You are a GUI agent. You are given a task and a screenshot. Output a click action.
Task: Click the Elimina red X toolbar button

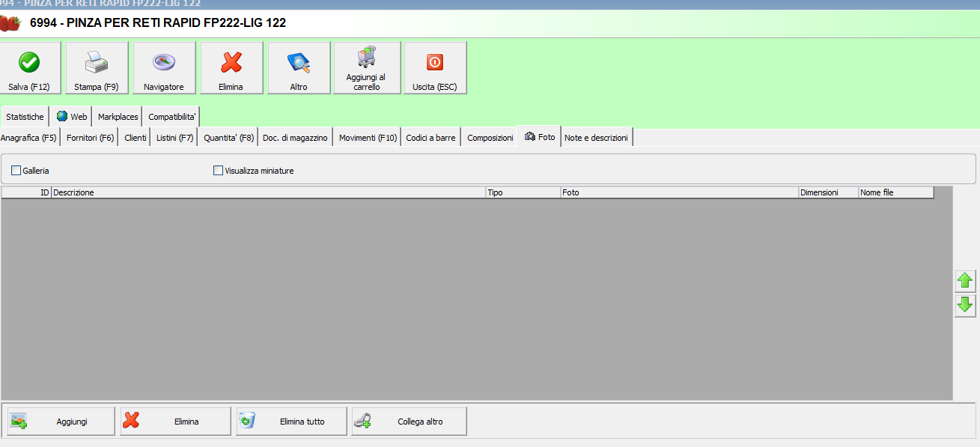tap(231, 67)
